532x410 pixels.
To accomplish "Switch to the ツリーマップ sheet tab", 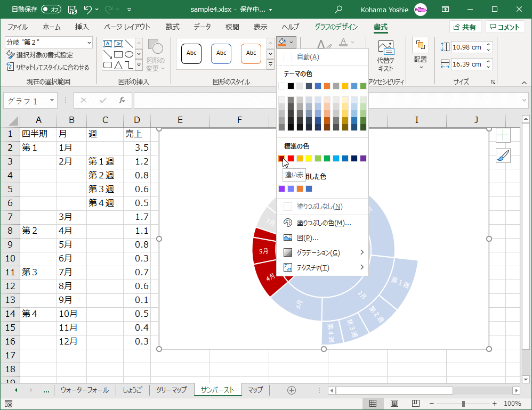I will coord(171,390).
